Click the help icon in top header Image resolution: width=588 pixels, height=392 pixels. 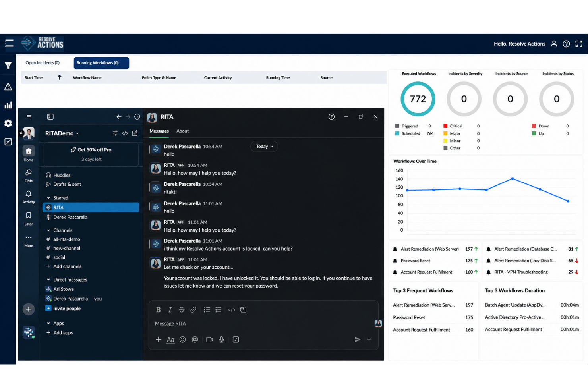pos(566,44)
